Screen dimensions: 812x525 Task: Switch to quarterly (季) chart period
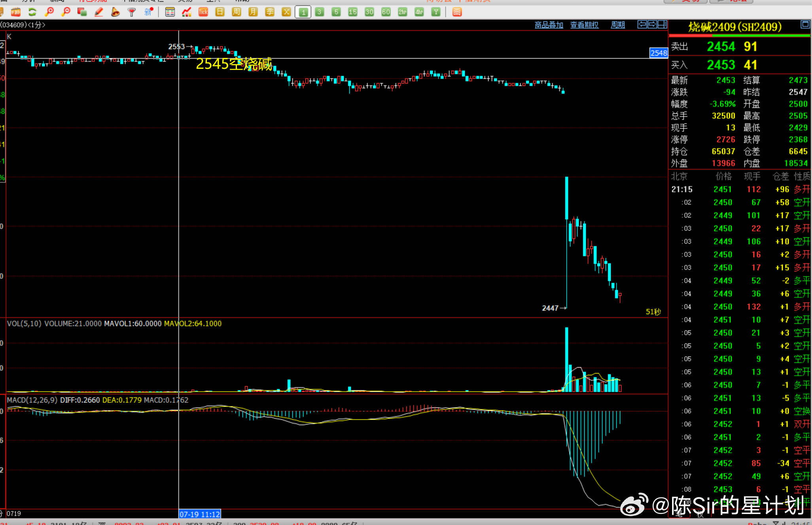[270, 12]
